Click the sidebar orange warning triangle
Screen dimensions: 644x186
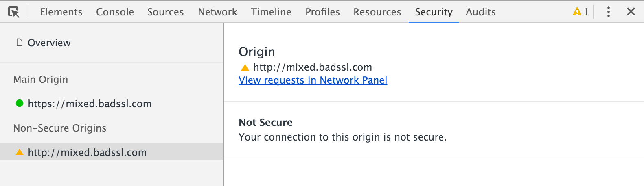(x=19, y=152)
